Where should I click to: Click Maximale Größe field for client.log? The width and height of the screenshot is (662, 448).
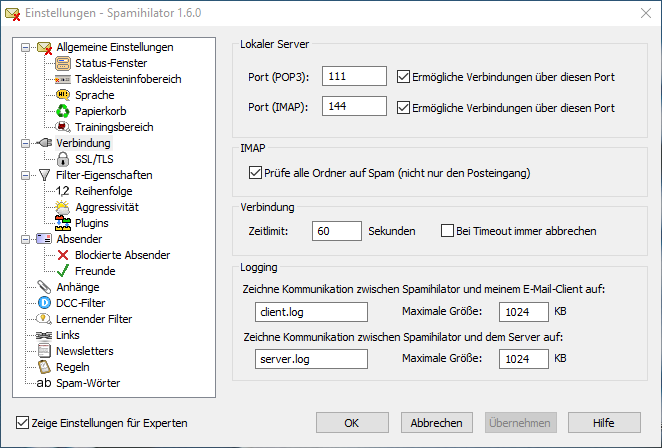point(524,312)
